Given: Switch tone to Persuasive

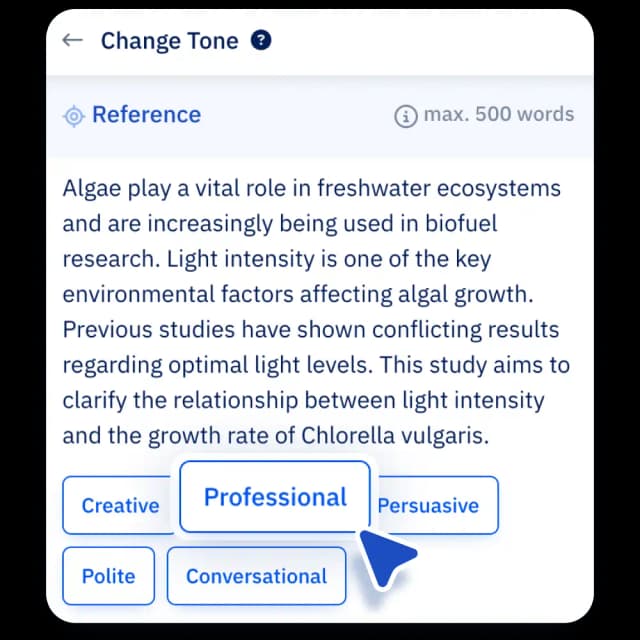Looking at the screenshot, I should point(430,506).
